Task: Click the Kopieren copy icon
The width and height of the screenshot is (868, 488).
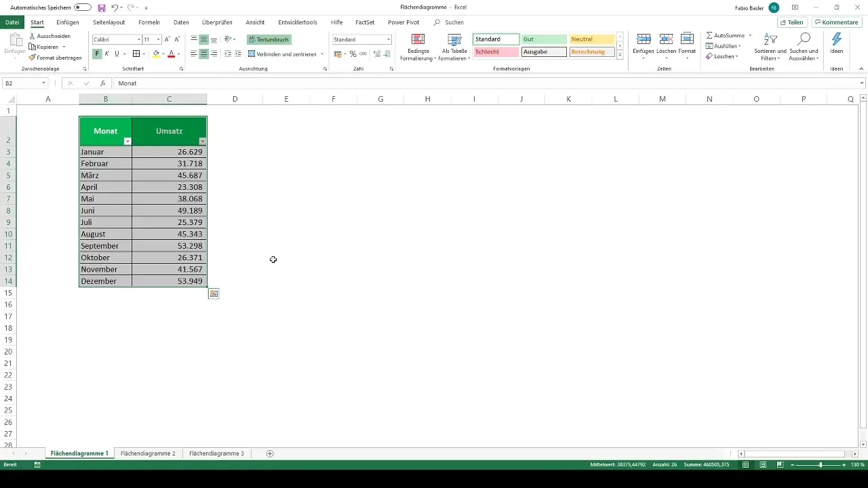Action: tap(33, 47)
